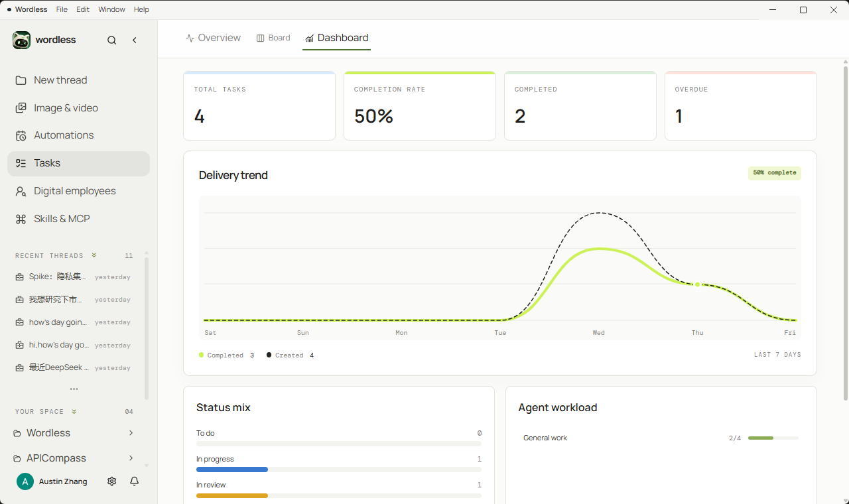The width and height of the screenshot is (849, 504).
Task: Click the In progress blue status bar
Action: point(232,470)
